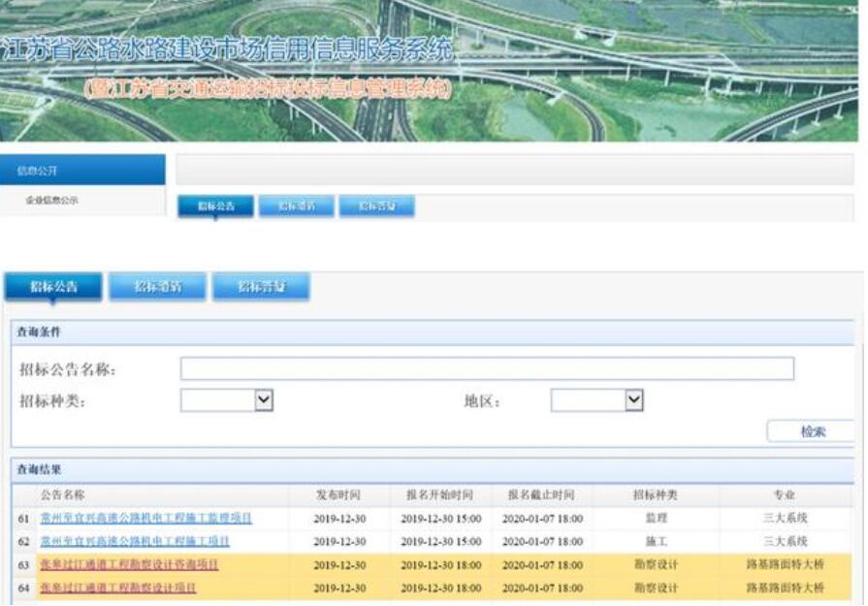Click row 62's start time 2019-12-30 15:00

tap(441, 542)
